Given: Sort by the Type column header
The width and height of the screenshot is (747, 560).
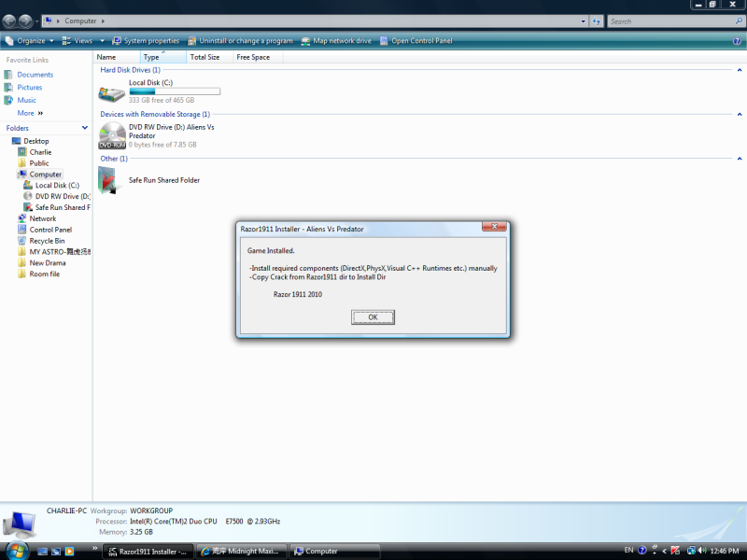Looking at the screenshot, I should point(163,57).
